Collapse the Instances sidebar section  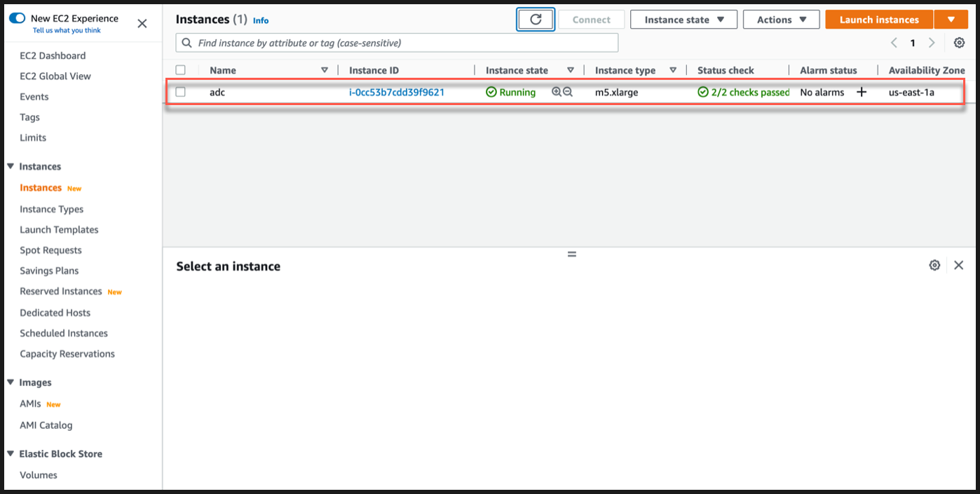click(11, 166)
